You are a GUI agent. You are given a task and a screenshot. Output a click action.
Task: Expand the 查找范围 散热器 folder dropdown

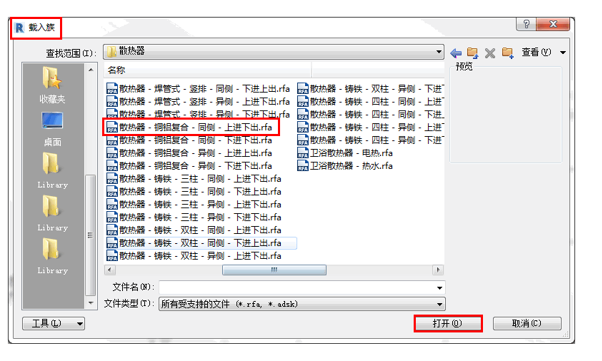point(438,51)
